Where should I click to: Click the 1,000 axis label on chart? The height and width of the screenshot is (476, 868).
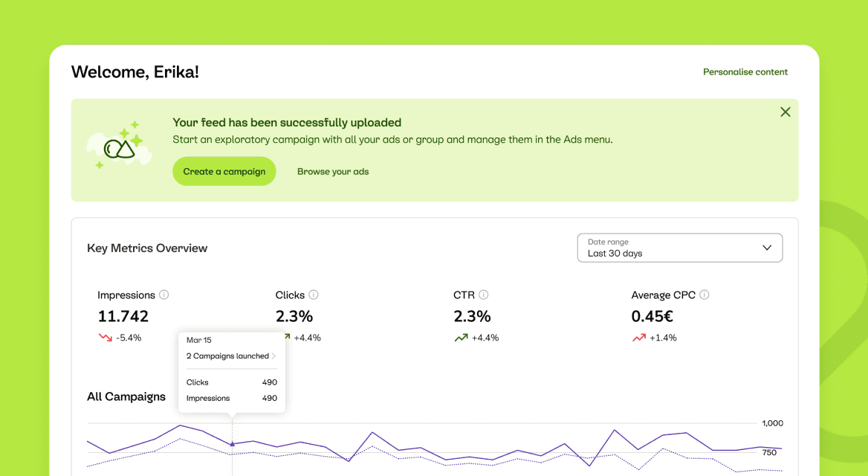(772, 423)
